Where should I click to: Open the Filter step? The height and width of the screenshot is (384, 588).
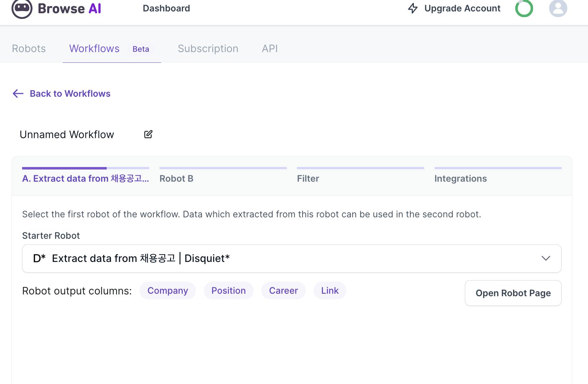click(x=360, y=175)
